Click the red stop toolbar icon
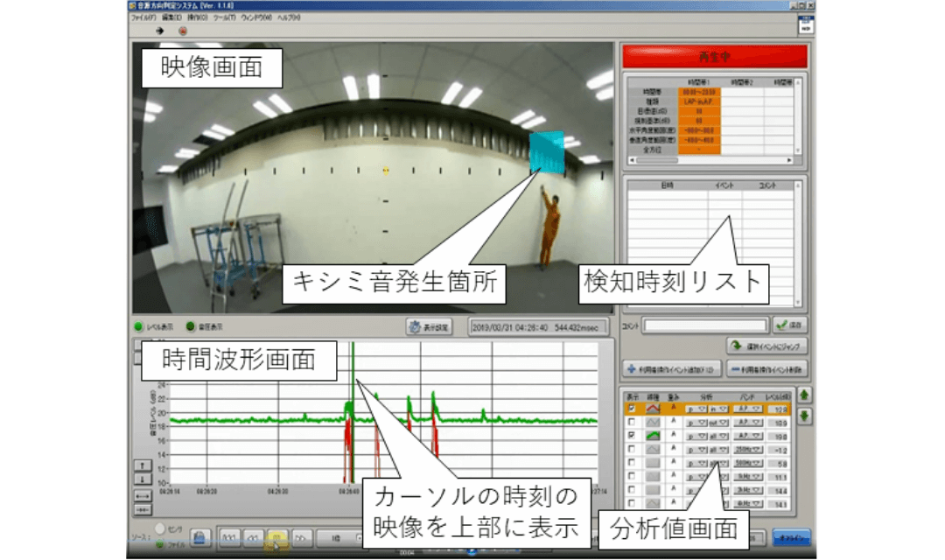Image resolution: width=945 pixels, height=560 pixels. click(183, 31)
